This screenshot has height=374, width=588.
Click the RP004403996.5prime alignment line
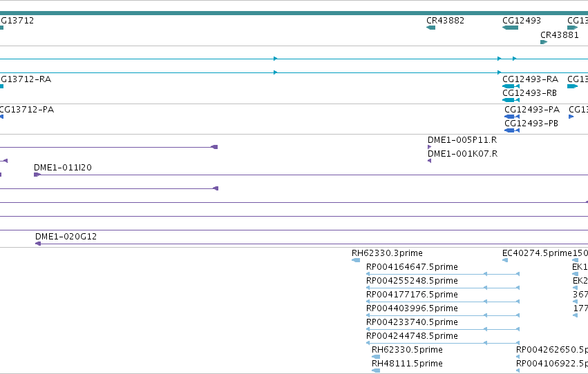click(x=443, y=315)
